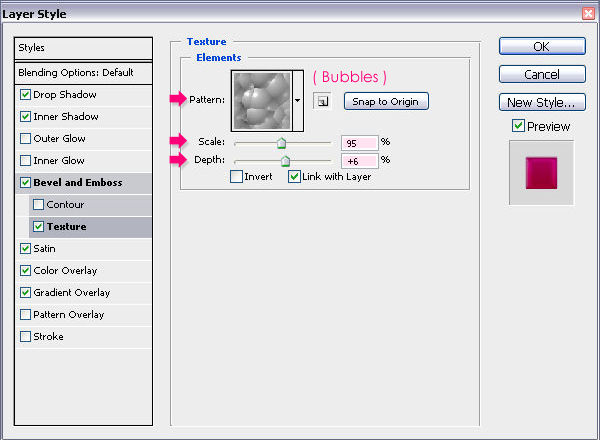The image size is (600, 440).
Task: Select the Bevel and Emboss style entry
Action: pos(84,183)
